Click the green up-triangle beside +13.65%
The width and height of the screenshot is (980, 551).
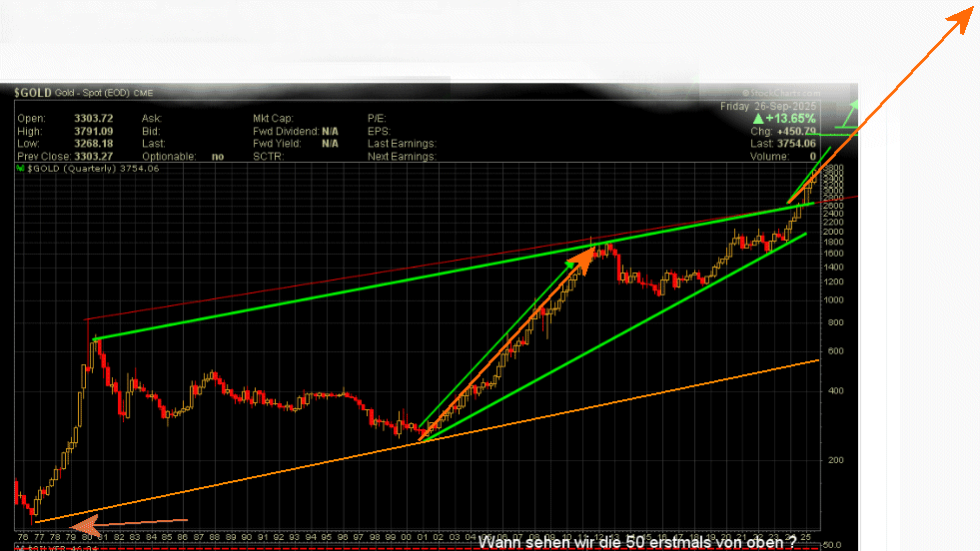pyautogui.click(x=758, y=117)
